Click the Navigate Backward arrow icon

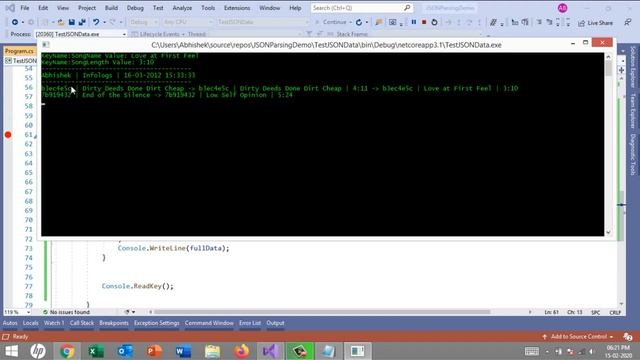point(15,22)
